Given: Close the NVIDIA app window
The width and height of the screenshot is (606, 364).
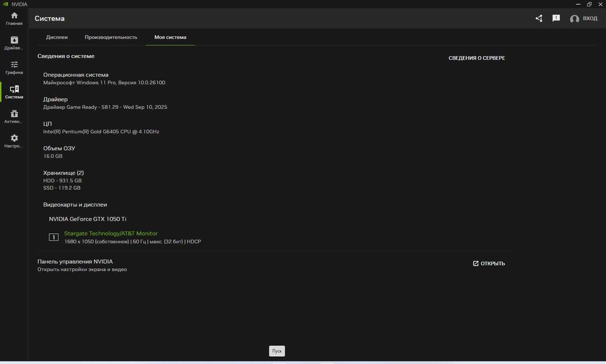Looking at the screenshot, I should (x=601, y=4).
